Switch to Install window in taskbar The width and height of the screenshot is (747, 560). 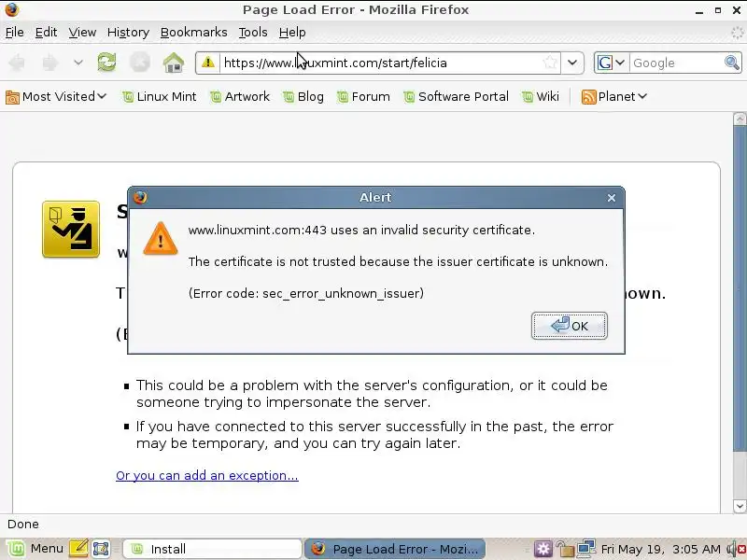[x=212, y=549]
